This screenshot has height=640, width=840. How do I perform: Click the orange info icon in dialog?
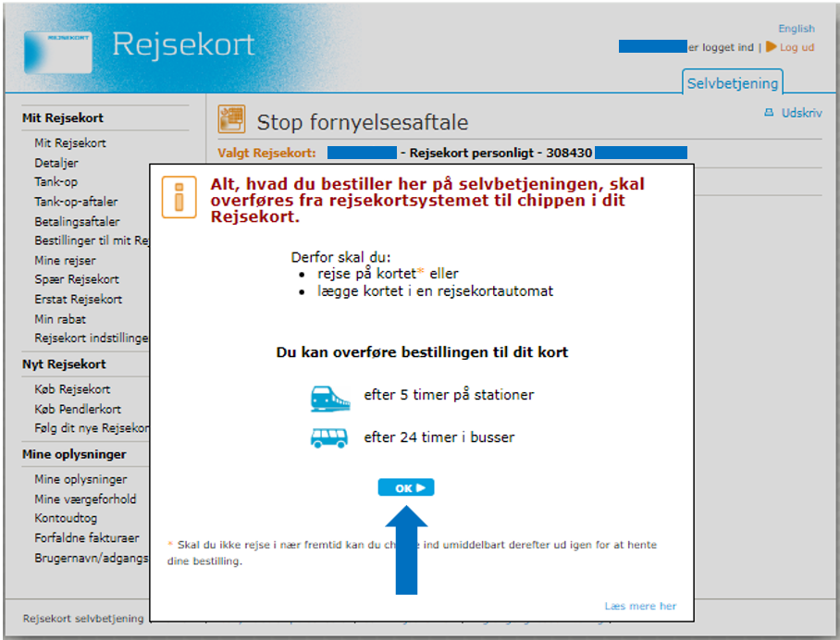point(179,198)
